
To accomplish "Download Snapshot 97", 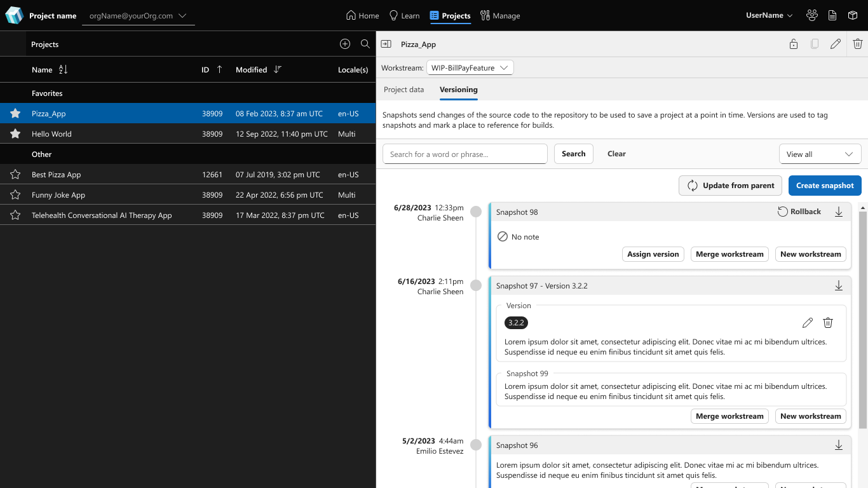I will pyautogui.click(x=839, y=286).
